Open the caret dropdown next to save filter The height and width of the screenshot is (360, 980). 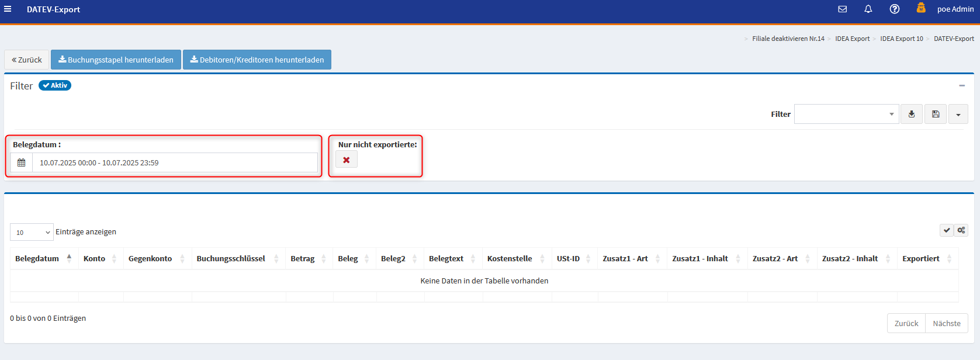coord(958,115)
